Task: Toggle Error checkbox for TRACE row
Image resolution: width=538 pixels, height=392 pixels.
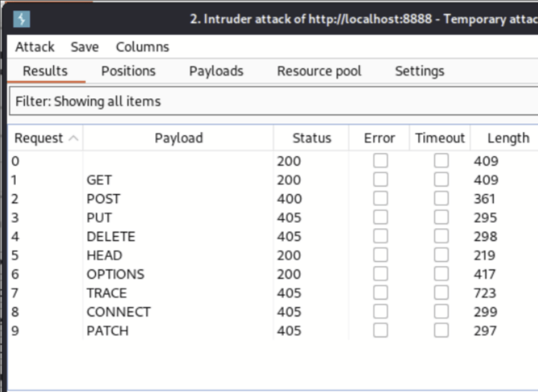Action: coord(380,293)
